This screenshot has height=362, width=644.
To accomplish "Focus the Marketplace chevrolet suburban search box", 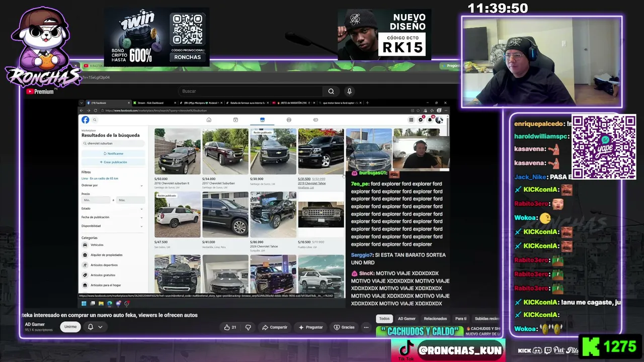I will point(113,143).
